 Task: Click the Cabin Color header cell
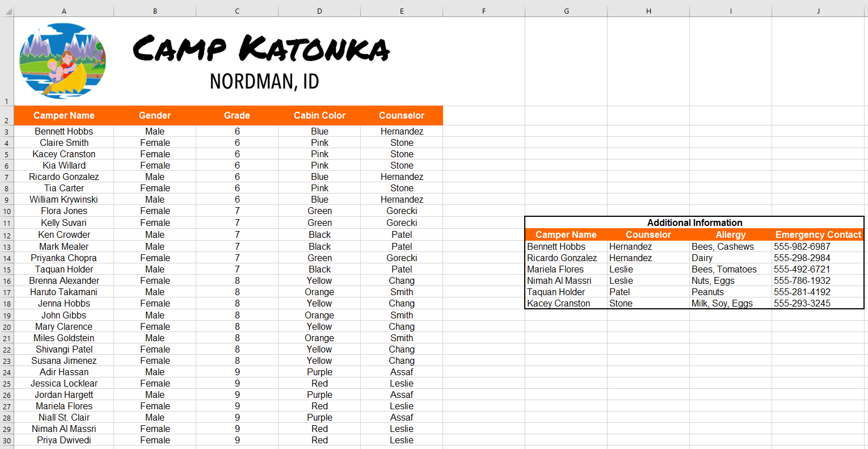[319, 115]
